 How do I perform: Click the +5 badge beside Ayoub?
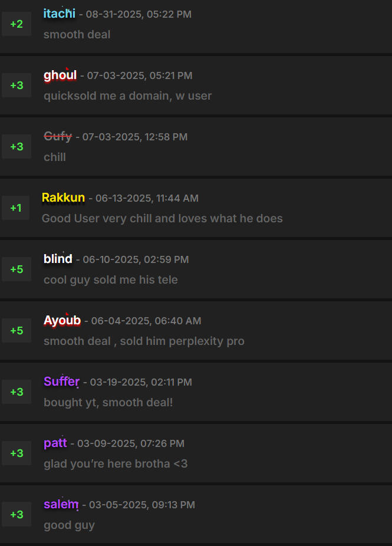click(x=17, y=331)
